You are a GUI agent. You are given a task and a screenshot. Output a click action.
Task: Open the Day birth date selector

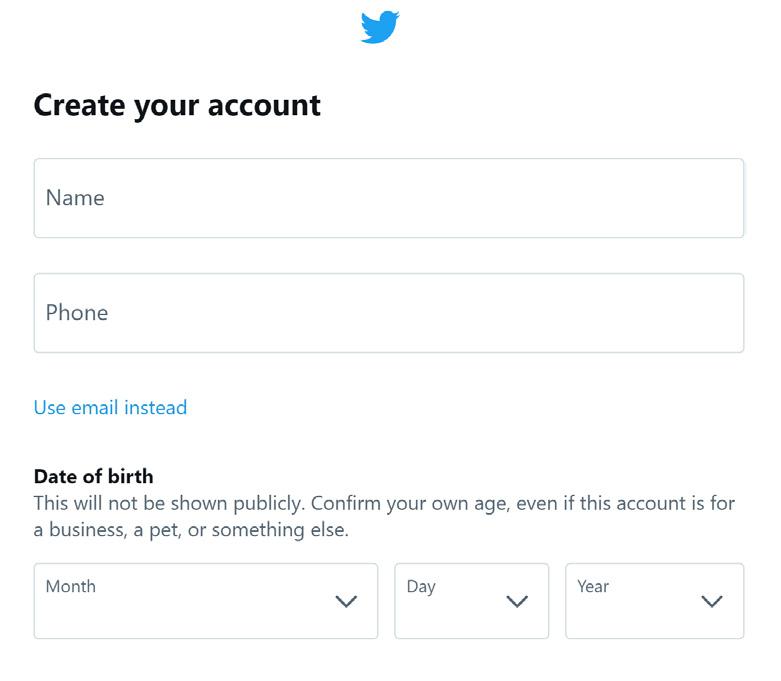[x=472, y=601]
